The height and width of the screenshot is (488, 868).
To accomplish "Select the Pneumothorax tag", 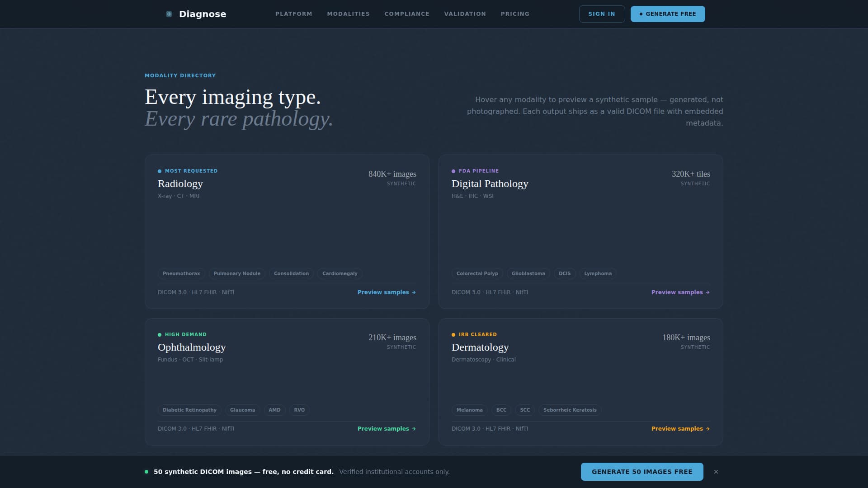I will point(181,273).
